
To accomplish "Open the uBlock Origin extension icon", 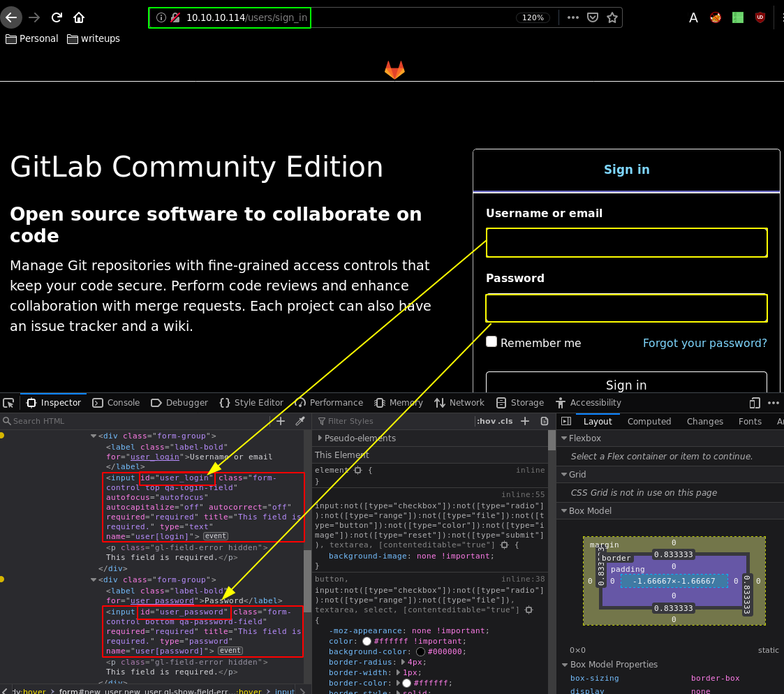I will point(760,17).
